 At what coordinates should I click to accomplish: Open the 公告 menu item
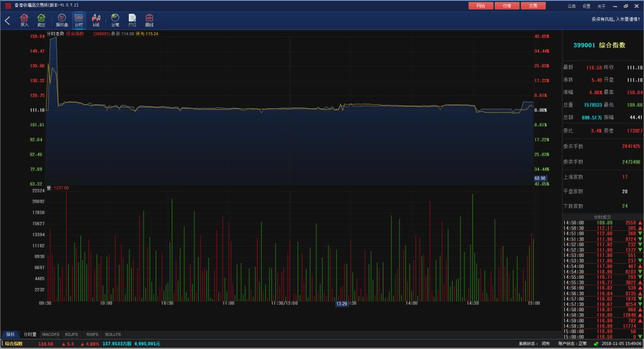point(572,6)
